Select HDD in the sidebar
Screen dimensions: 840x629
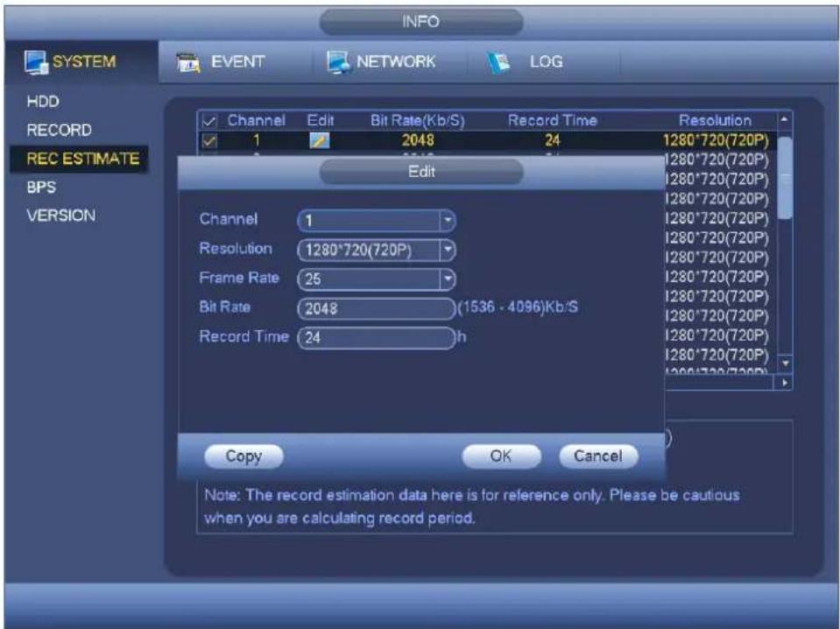[43, 102]
